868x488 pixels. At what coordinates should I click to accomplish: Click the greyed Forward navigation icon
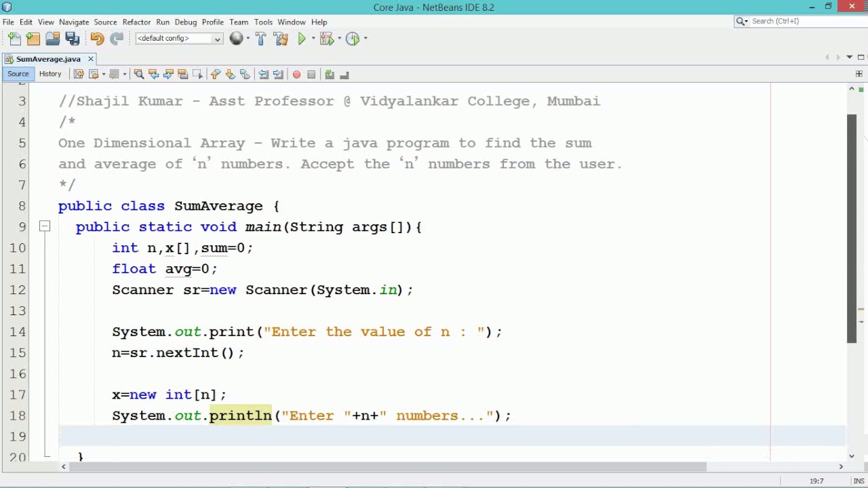[114, 75]
